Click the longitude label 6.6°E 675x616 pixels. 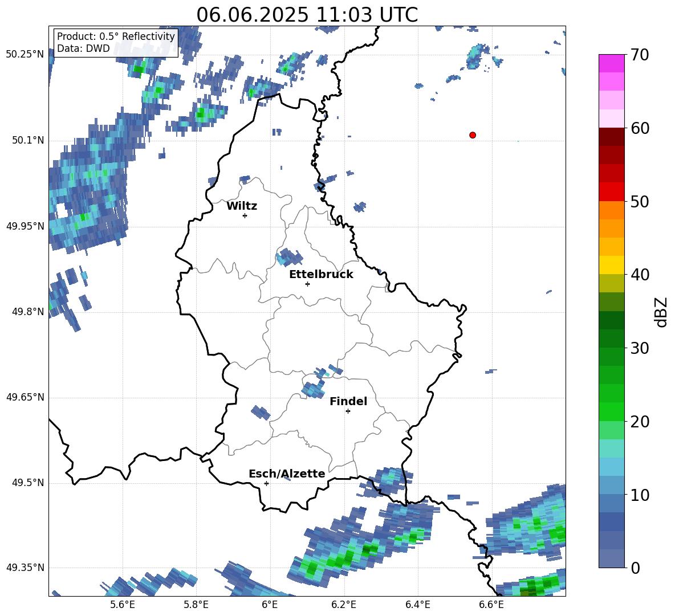[x=491, y=605]
